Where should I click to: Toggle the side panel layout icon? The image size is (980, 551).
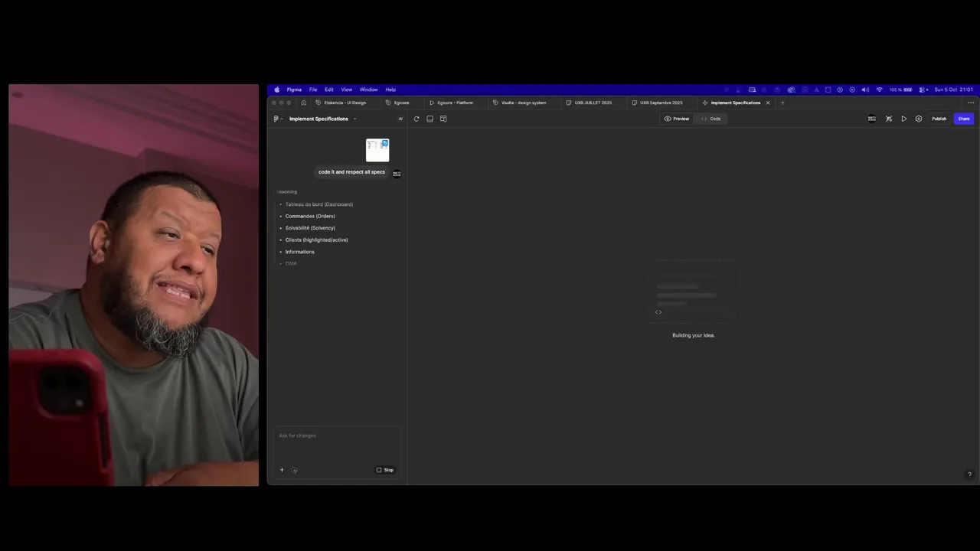pos(443,119)
